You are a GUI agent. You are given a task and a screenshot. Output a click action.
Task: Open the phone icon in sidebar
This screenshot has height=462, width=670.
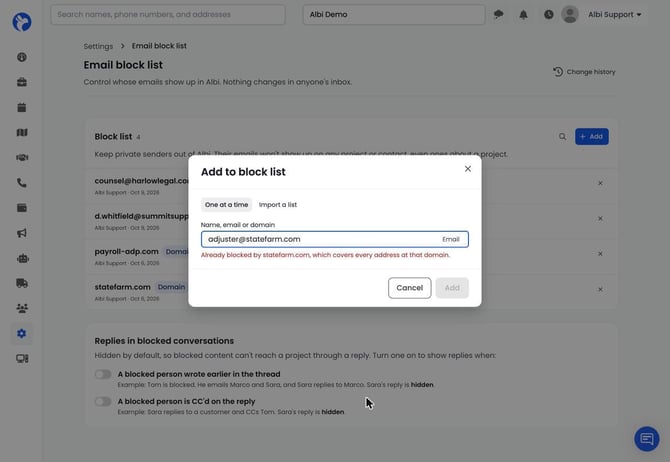click(x=22, y=183)
